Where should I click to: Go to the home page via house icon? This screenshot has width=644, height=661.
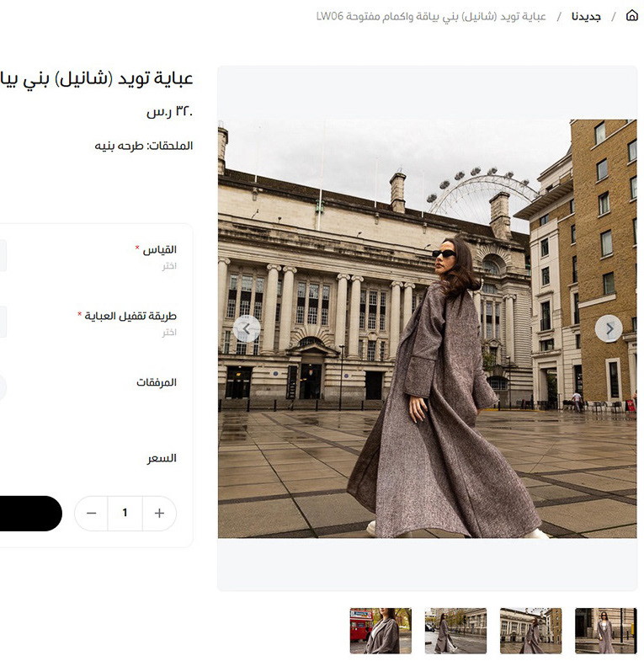631,16
